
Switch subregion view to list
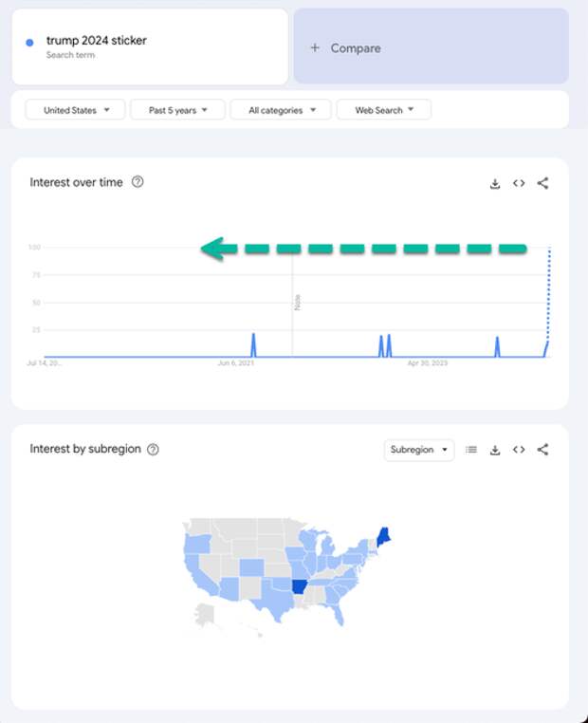click(471, 450)
